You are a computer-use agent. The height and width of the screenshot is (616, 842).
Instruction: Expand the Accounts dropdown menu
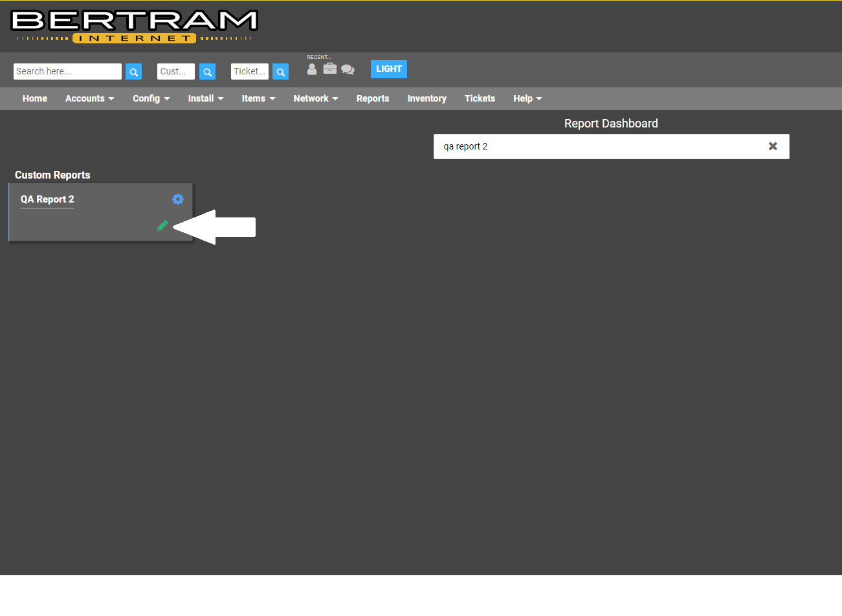(x=89, y=98)
